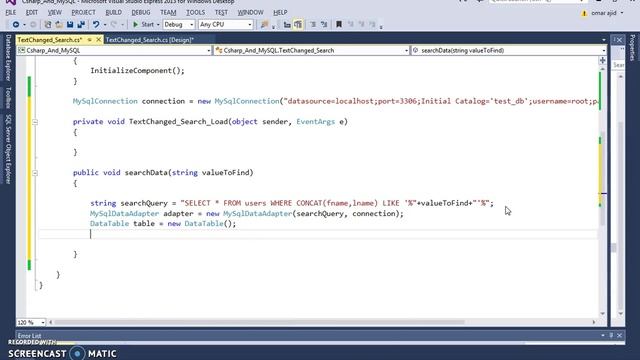This screenshot has width=640, height=360.
Task: Click the MySqlDataAdapter adapter declaration line
Action: coord(247,213)
